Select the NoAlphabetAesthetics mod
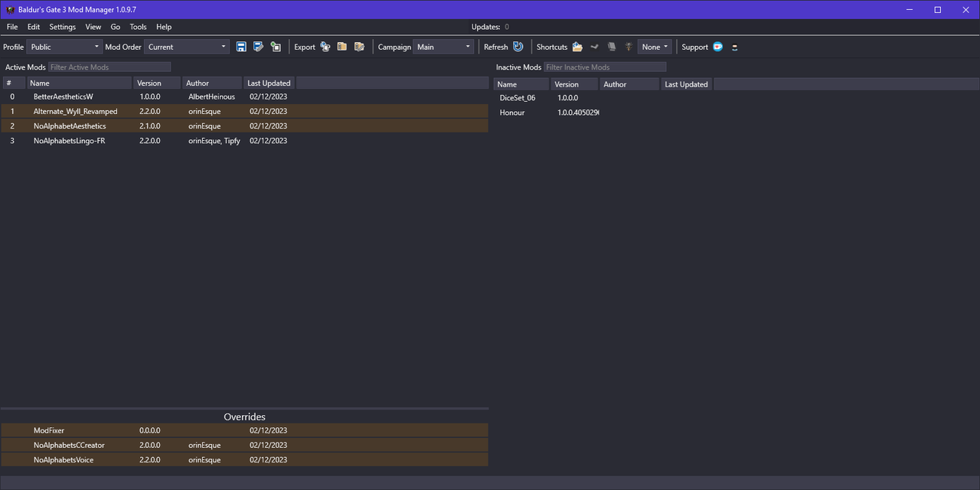Screen dimensions: 980x490 tap(244, 126)
